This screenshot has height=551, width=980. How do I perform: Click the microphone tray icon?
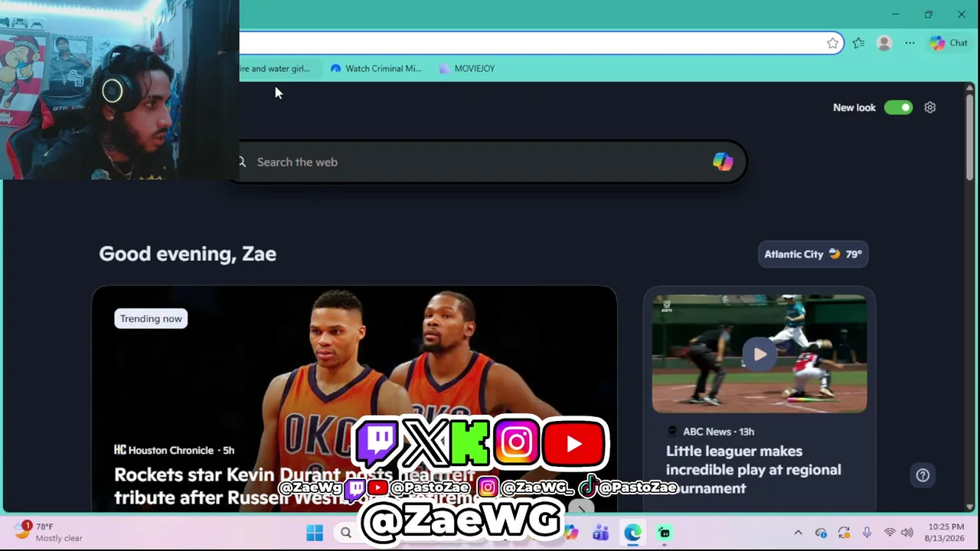coord(867,533)
